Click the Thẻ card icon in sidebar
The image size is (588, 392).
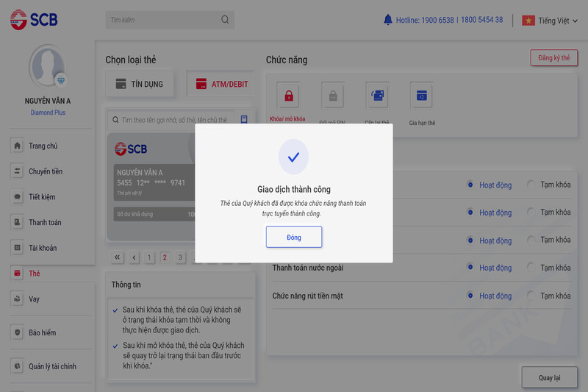click(x=17, y=274)
